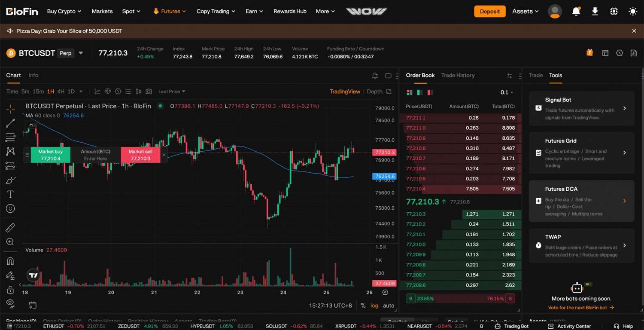Click the download app icon
644x330 pixels.
[x=595, y=12]
